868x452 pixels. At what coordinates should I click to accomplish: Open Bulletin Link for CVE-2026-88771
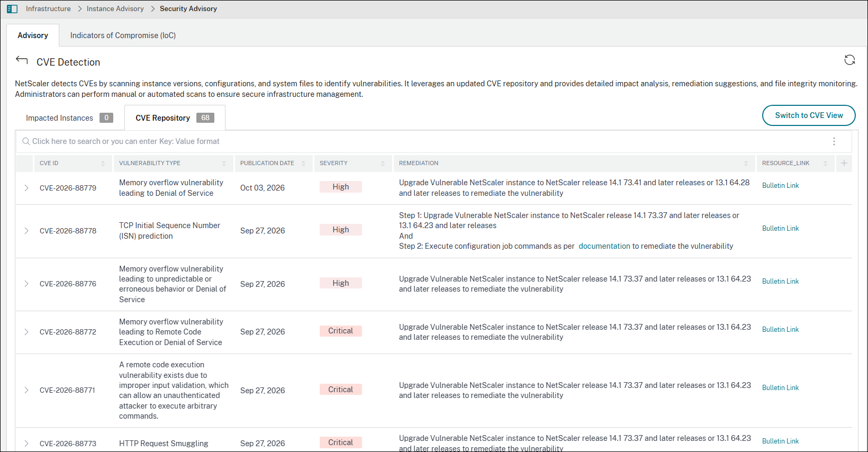780,388
